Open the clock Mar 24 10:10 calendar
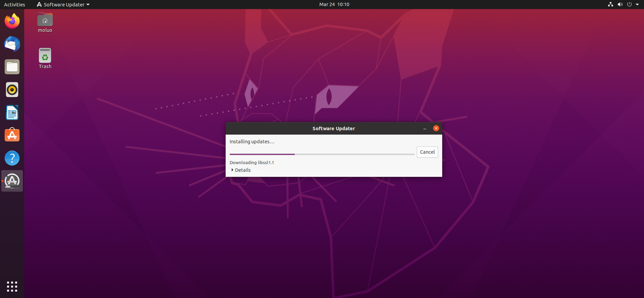This screenshot has width=644, height=298. 334,4
